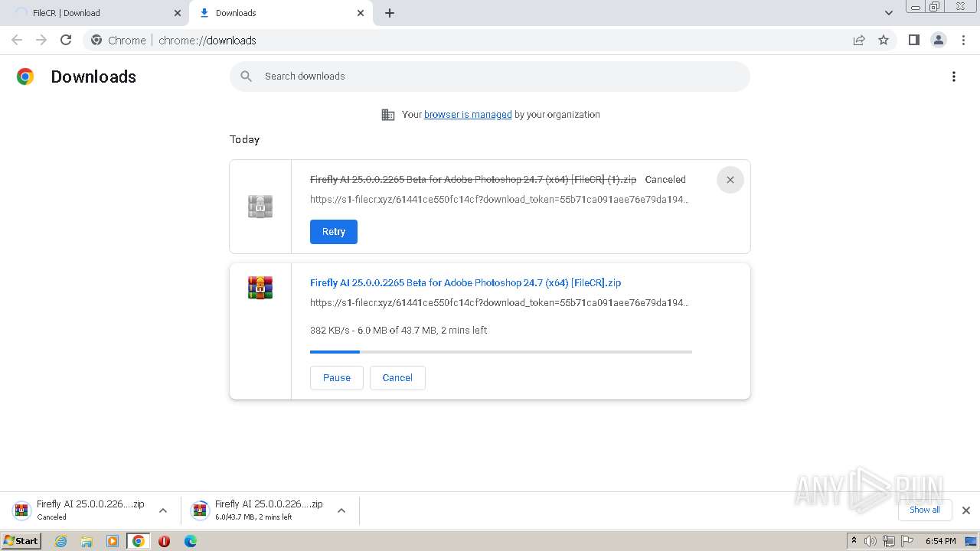980x551 pixels.
Task: Open the Firefly AI [FileCR].zip file link
Action: (x=465, y=283)
